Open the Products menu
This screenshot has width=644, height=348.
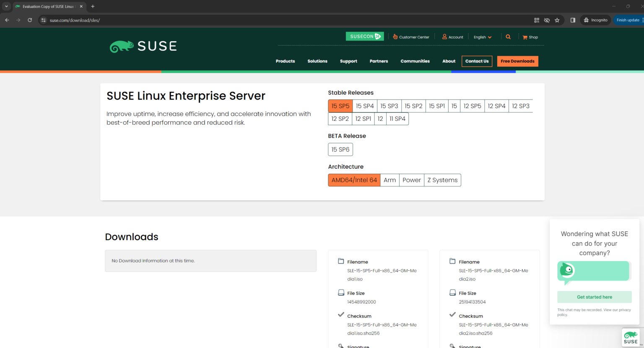point(285,61)
